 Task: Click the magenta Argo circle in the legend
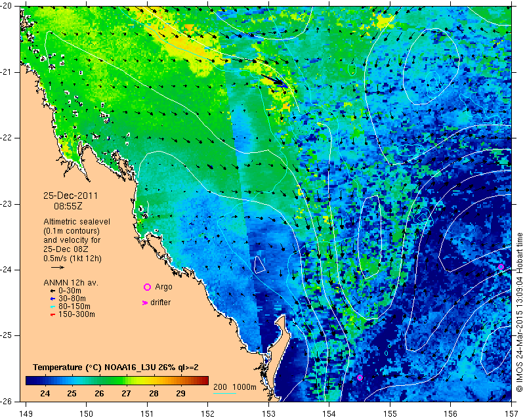click(x=147, y=287)
